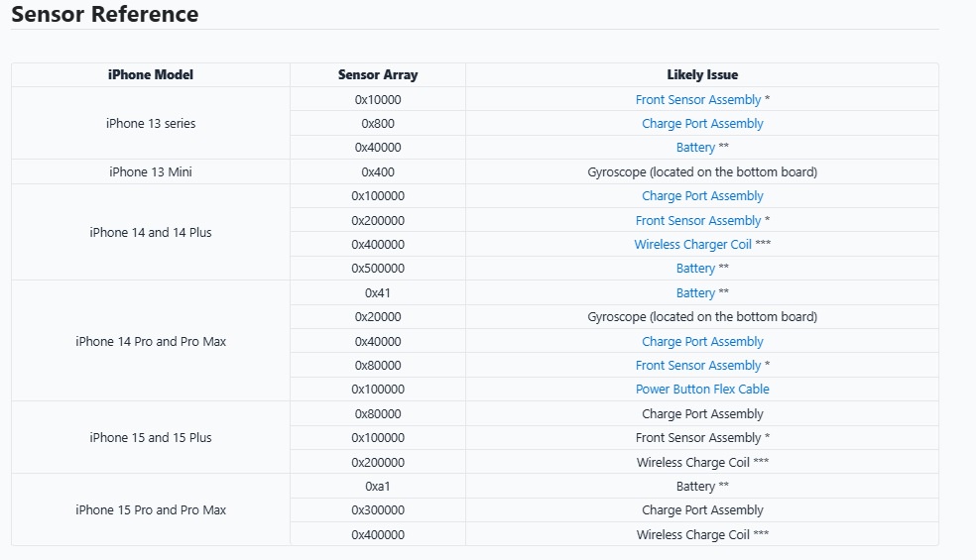
Task: Click the Sensor Array column header
Action: click(378, 75)
